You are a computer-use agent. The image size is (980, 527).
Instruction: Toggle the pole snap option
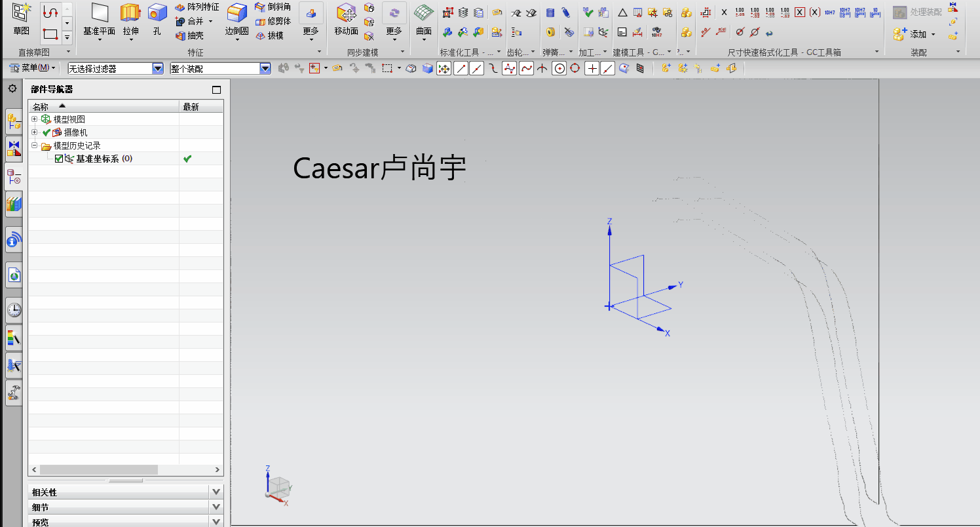click(510, 68)
